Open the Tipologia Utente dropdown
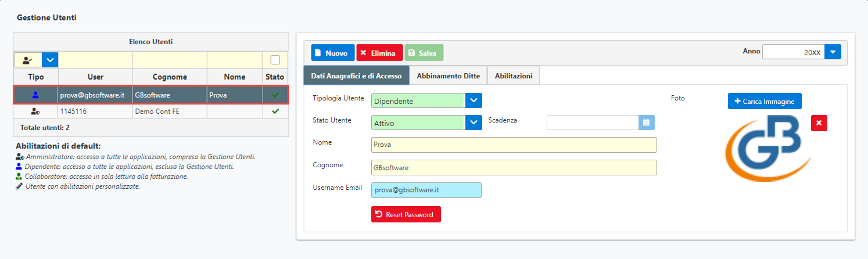 (x=474, y=100)
